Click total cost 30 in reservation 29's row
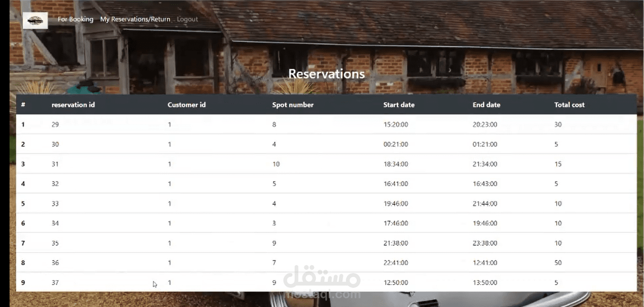 pos(558,125)
